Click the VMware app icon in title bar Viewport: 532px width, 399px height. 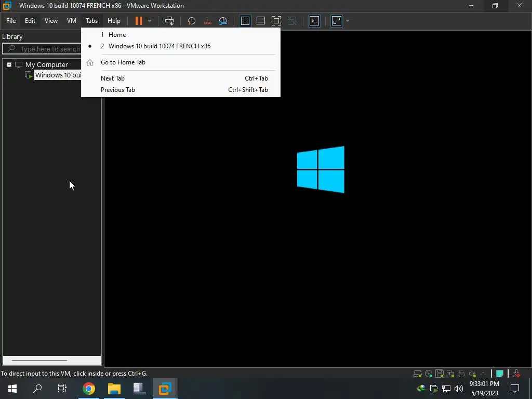(7, 5)
